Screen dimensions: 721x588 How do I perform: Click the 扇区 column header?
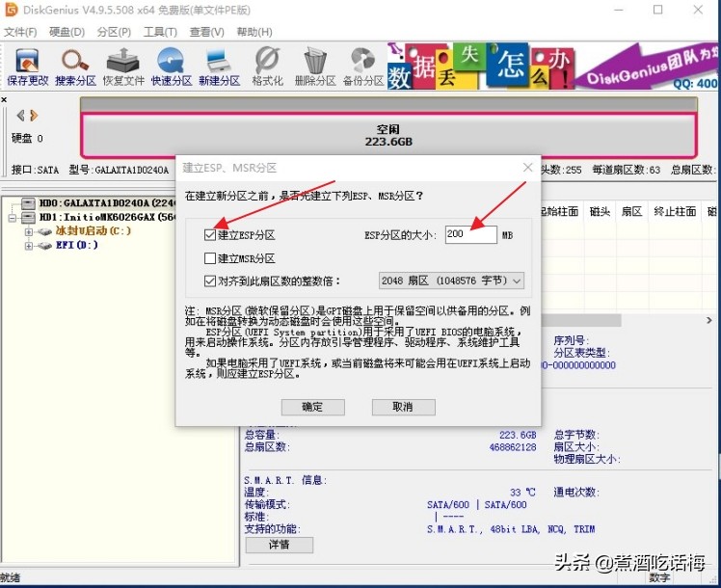pos(631,211)
